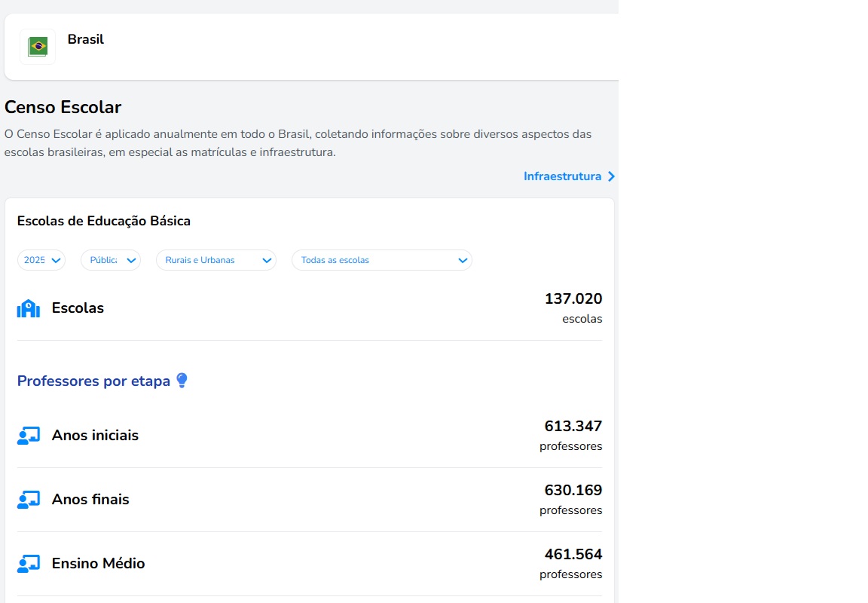Click the Escolas row label
The image size is (868, 603).
tap(78, 308)
